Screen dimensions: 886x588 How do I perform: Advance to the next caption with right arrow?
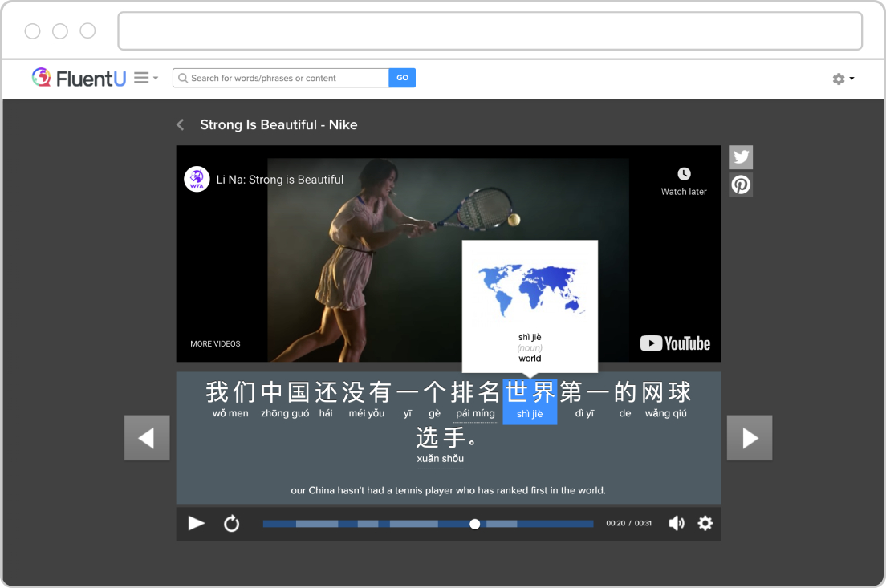point(749,437)
